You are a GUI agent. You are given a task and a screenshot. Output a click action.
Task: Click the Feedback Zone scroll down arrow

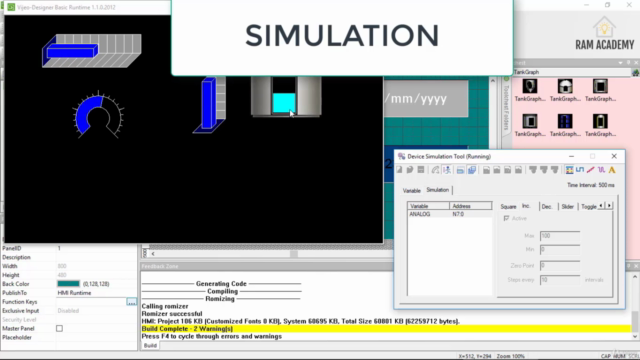pos(635,336)
